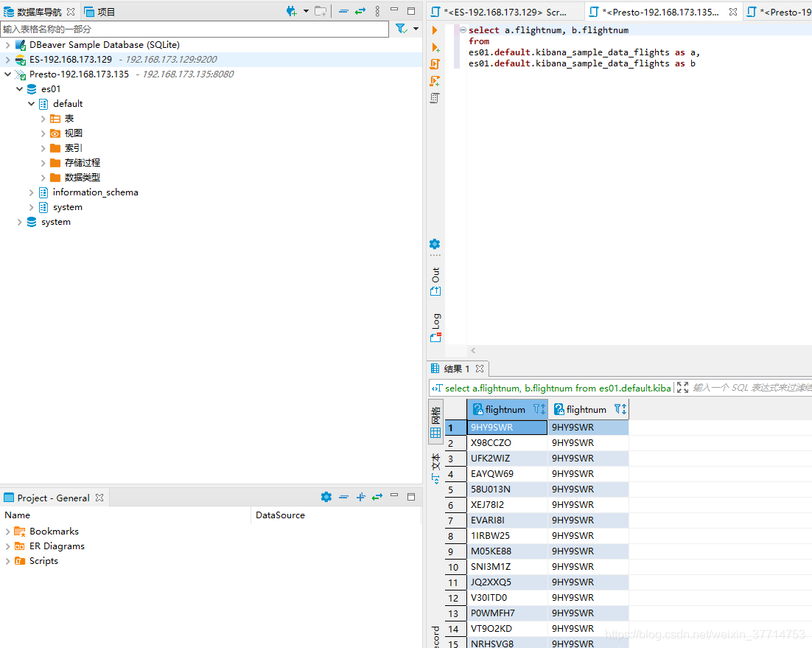Toggle link with editor in the navigator

point(360,11)
